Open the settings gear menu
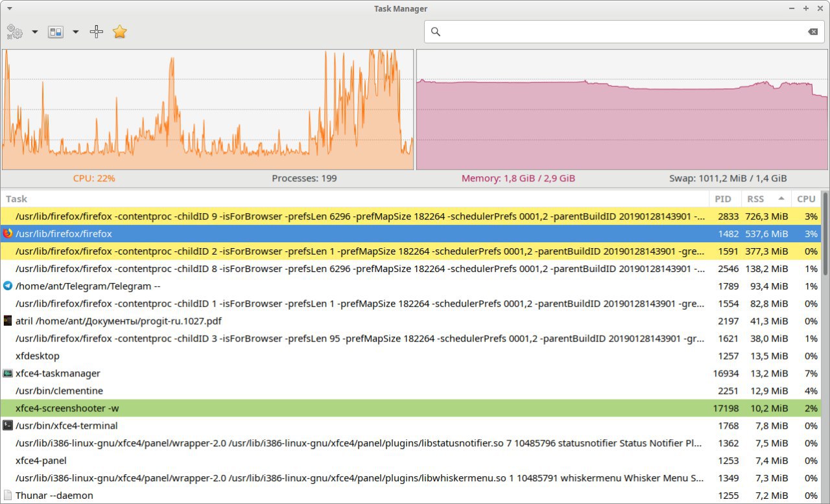 point(14,32)
